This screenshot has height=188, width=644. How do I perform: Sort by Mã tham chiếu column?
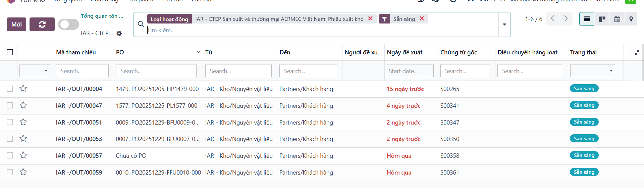76,52
